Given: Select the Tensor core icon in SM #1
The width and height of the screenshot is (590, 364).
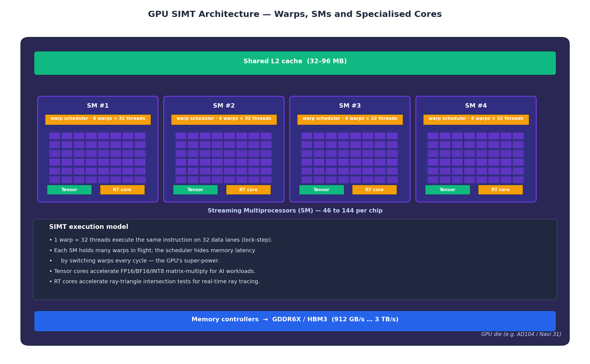Looking at the screenshot, I should pyautogui.click(x=69, y=189).
